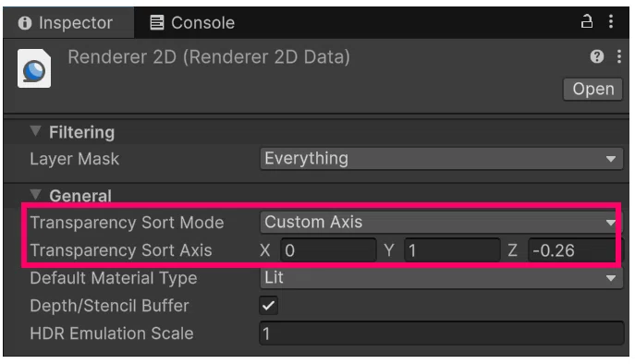Collapse the General section triangle
Image resolution: width=635 pixels, height=364 pixels.
36,195
